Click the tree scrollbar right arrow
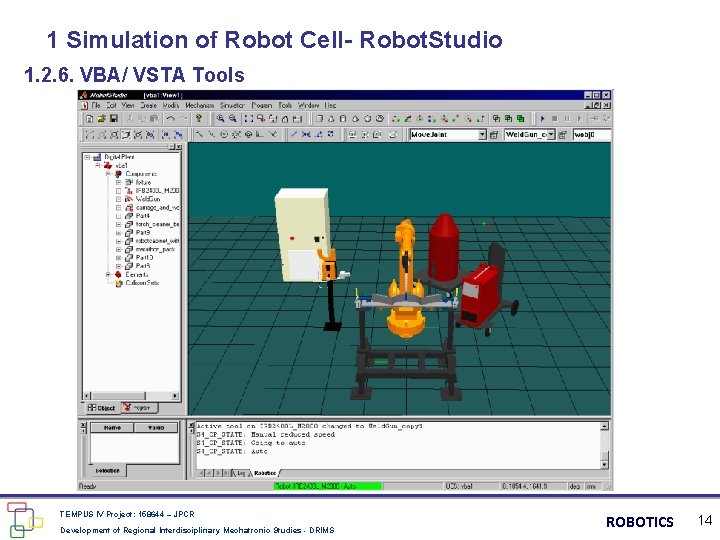The height and width of the screenshot is (540, 720). point(175,396)
